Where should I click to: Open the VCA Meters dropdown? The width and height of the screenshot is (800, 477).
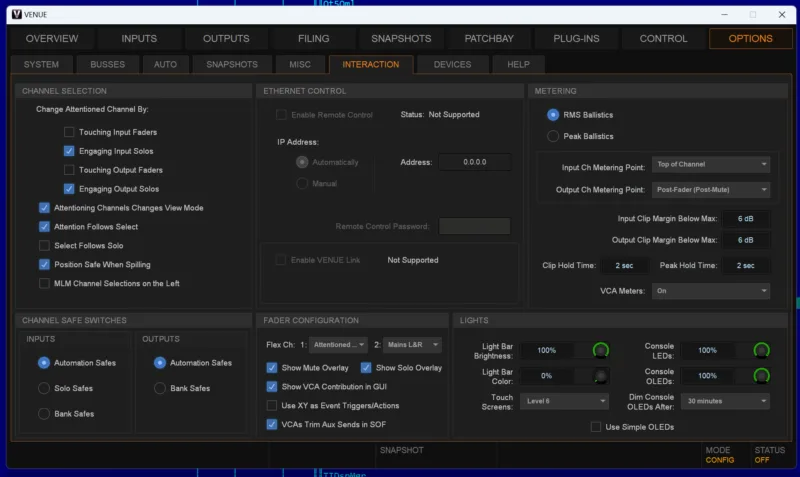click(x=711, y=291)
